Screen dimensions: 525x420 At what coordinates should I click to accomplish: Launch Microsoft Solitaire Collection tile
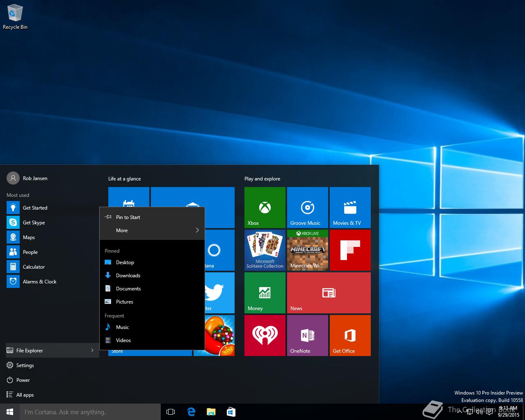[265, 250]
